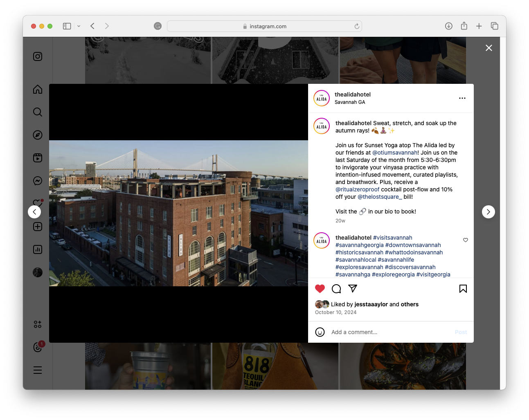Open jesstaaaylor liker profile

tap(371, 304)
